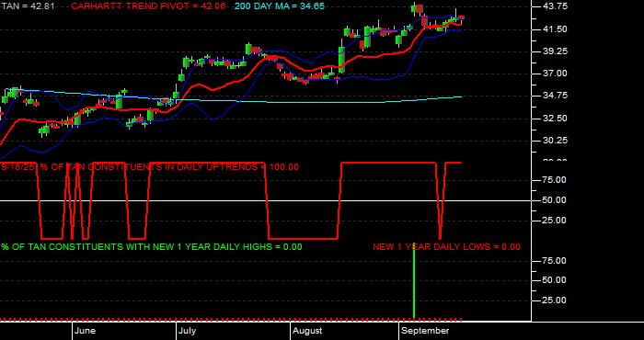644x340 pixels.
Task: Click the 32.50 price axis value
Action: click(x=555, y=119)
